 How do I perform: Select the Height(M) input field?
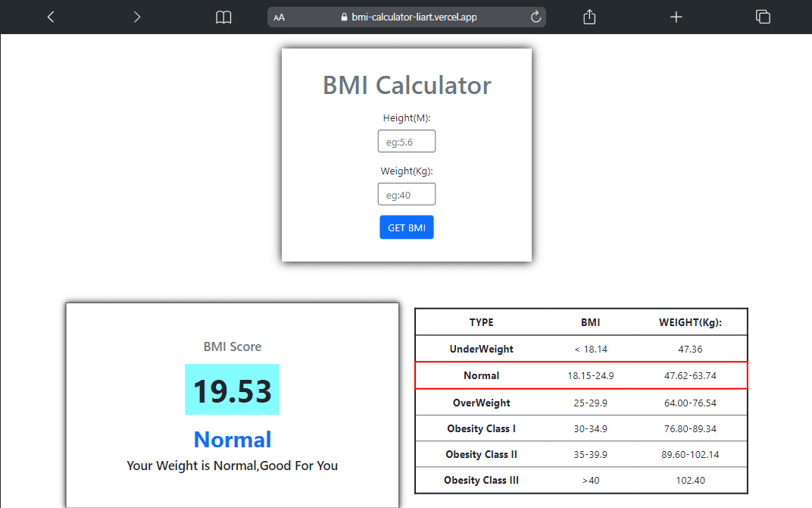coord(407,141)
